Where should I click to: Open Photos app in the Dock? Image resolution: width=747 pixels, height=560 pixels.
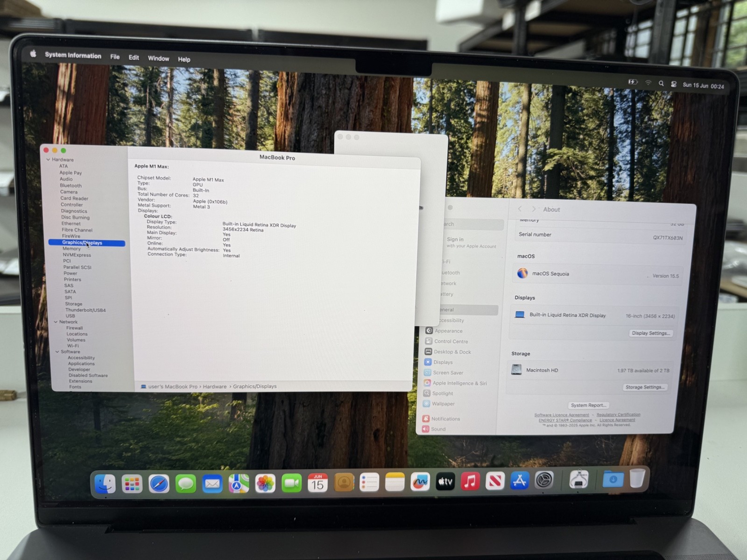pos(265,483)
